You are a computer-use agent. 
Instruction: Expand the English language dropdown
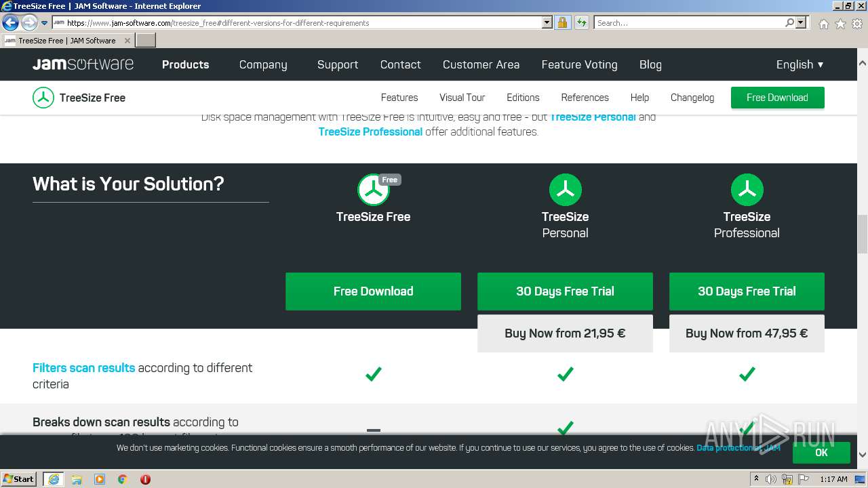click(800, 64)
